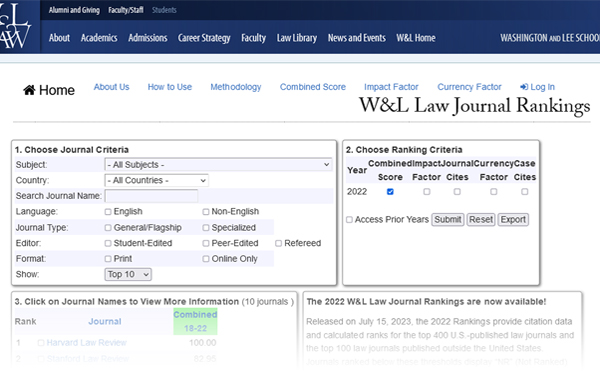Screen dimensions: 600x377
Task: Click the Submit button
Action: 448,220
